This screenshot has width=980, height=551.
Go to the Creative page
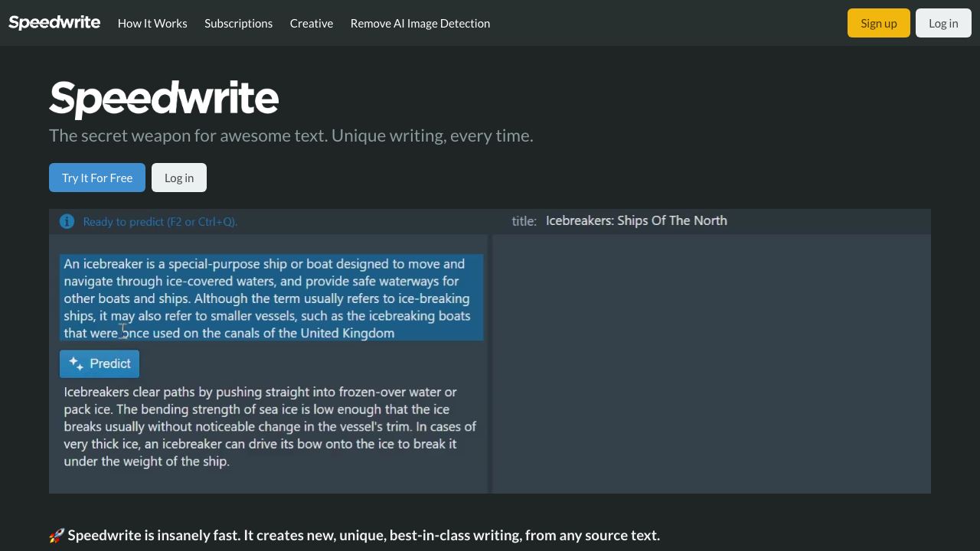pyautogui.click(x=312, y=23)
